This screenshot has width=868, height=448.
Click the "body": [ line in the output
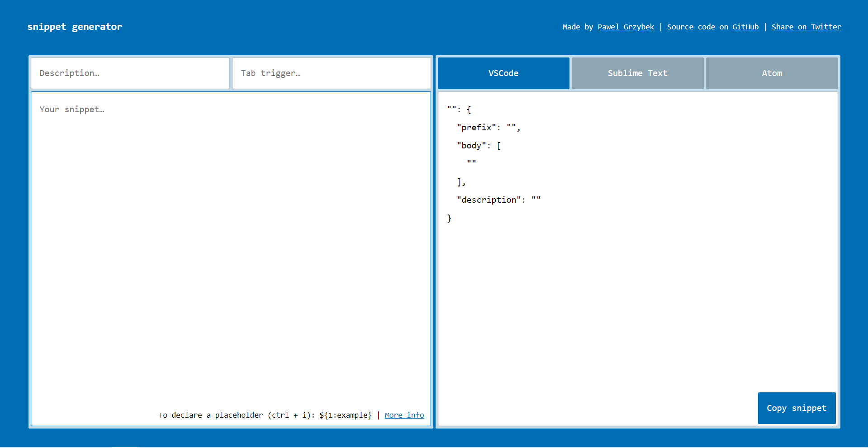coord(479,146)
